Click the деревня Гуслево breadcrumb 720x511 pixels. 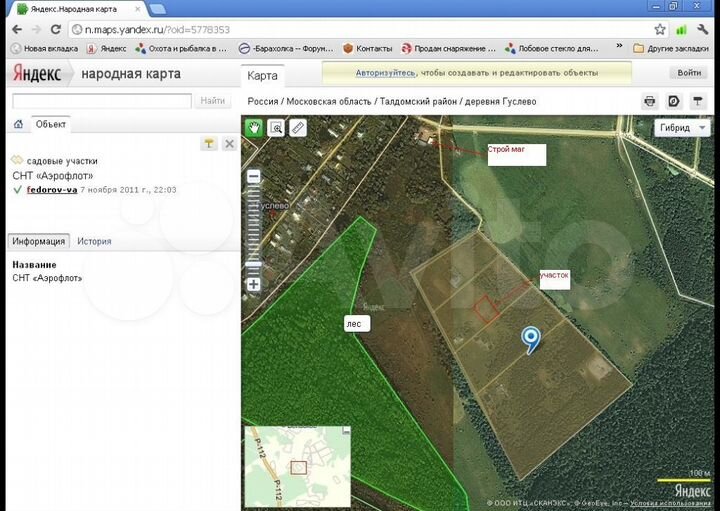[501, 101]
